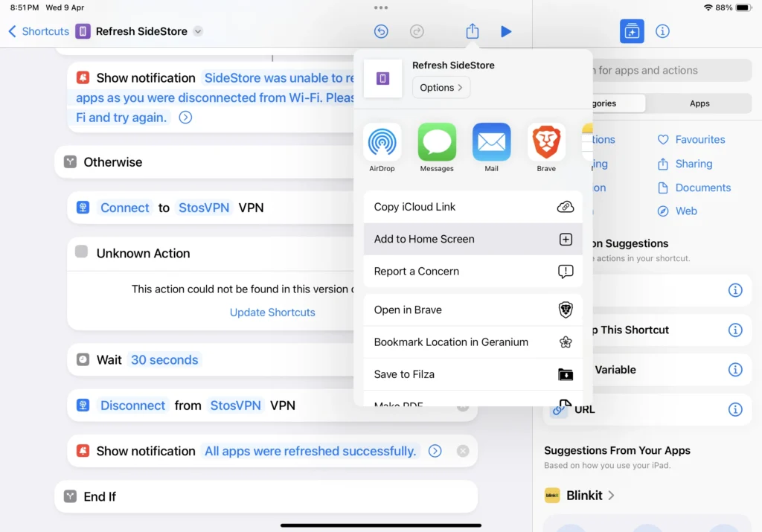Tap the battery status indicator
Viewport: 762px width, 532px height.
(x=743, y=7)
